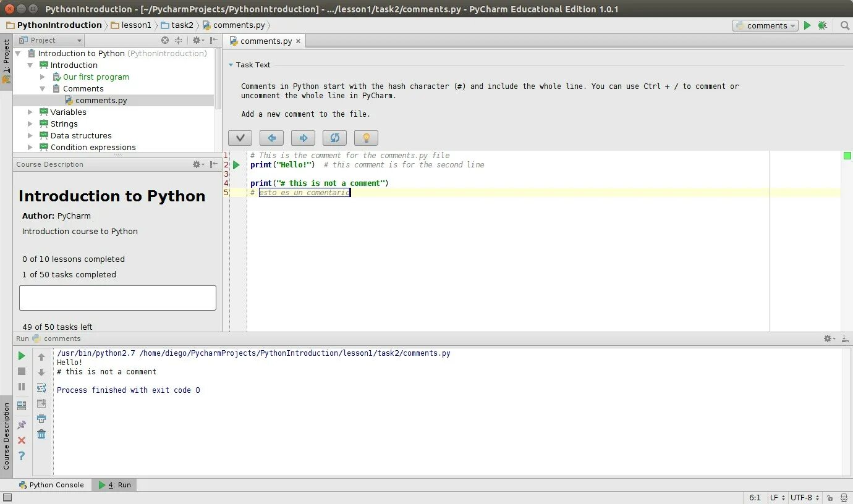This screenshot has width=853, height=504.
Task: Click run gutter arrow beside line 2
Action: [236, 165]
